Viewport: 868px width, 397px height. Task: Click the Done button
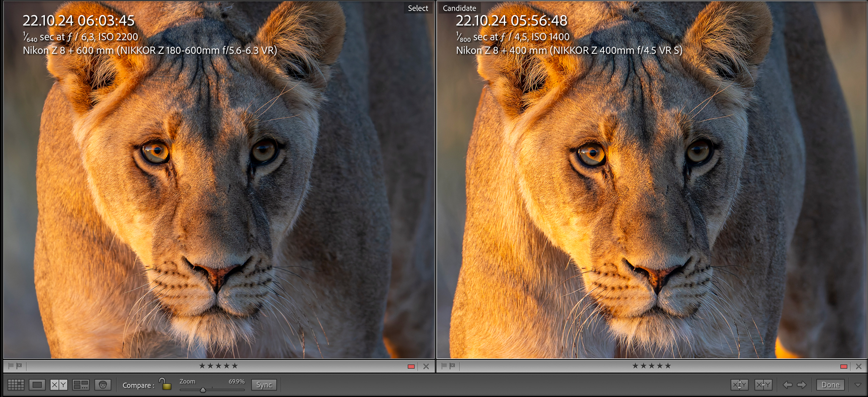coord(830,385)
